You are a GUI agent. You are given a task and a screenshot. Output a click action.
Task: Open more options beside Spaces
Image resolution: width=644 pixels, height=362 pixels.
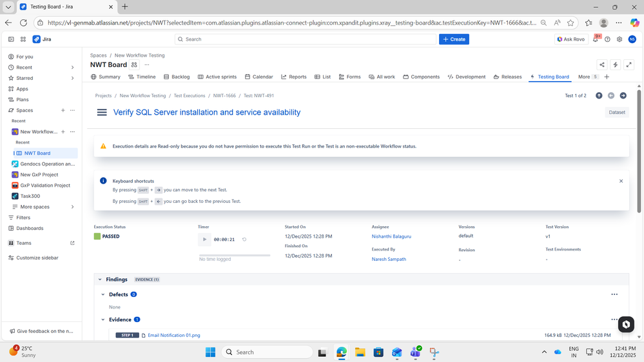72,110
